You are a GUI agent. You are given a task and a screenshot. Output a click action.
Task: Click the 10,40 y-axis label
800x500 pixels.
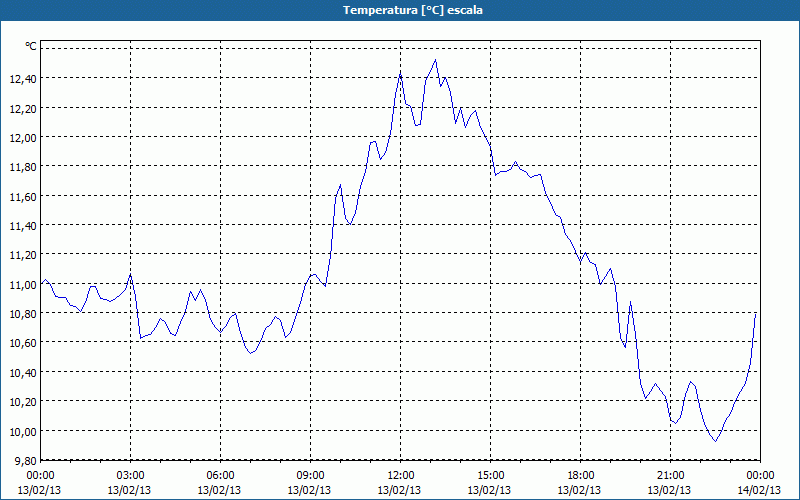point(23,372)
